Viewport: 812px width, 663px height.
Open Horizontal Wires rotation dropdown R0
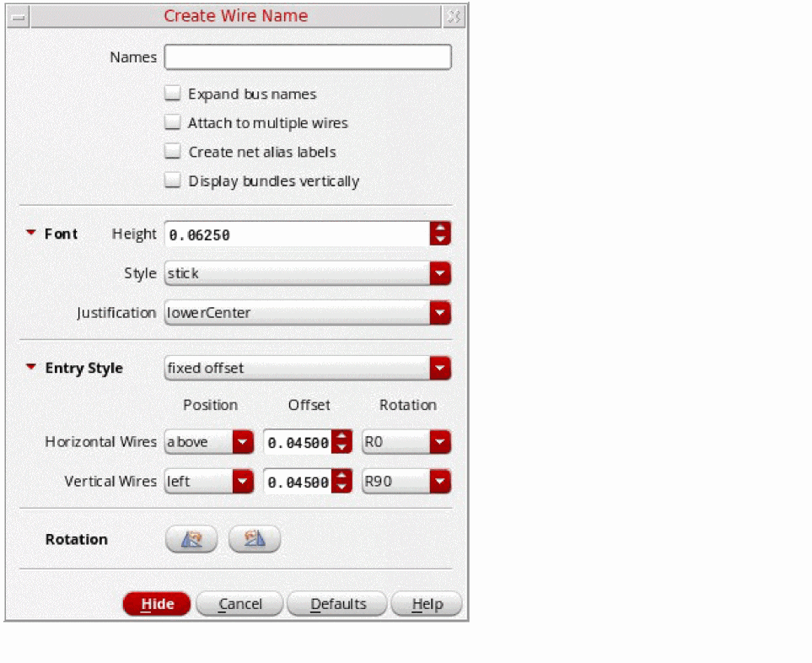click(406, 442)
